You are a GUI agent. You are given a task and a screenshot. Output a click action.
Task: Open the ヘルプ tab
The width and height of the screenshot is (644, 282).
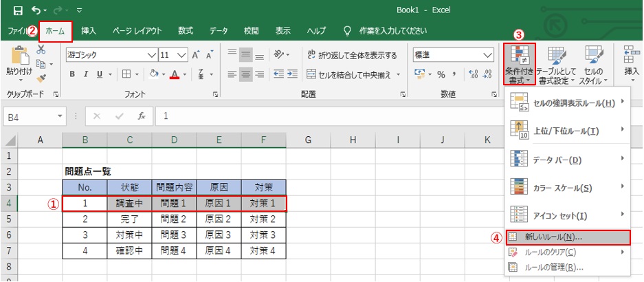click(x=316, y=31)
